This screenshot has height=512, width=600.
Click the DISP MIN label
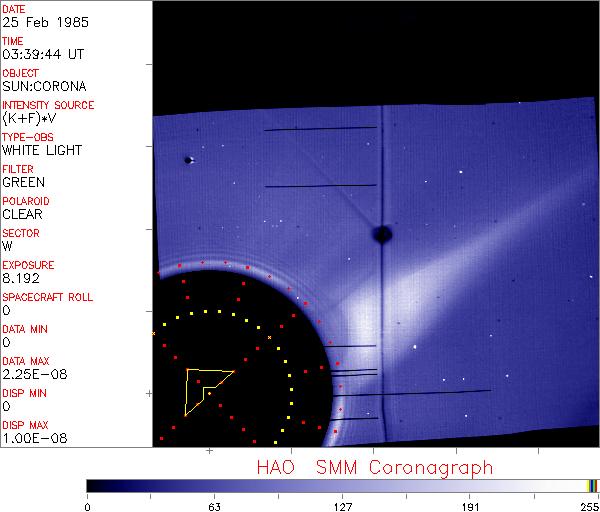24,393
